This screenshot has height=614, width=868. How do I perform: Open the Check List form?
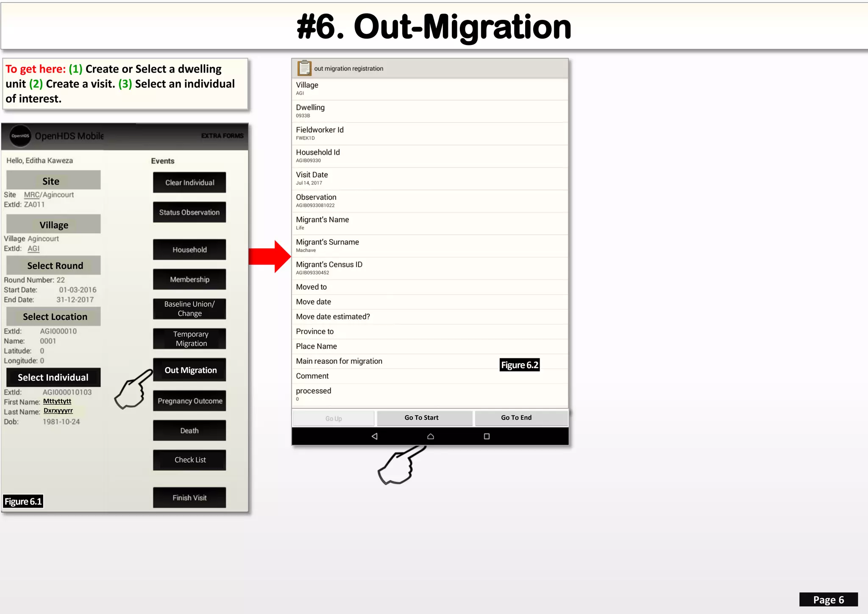click(x=189, y=460)
